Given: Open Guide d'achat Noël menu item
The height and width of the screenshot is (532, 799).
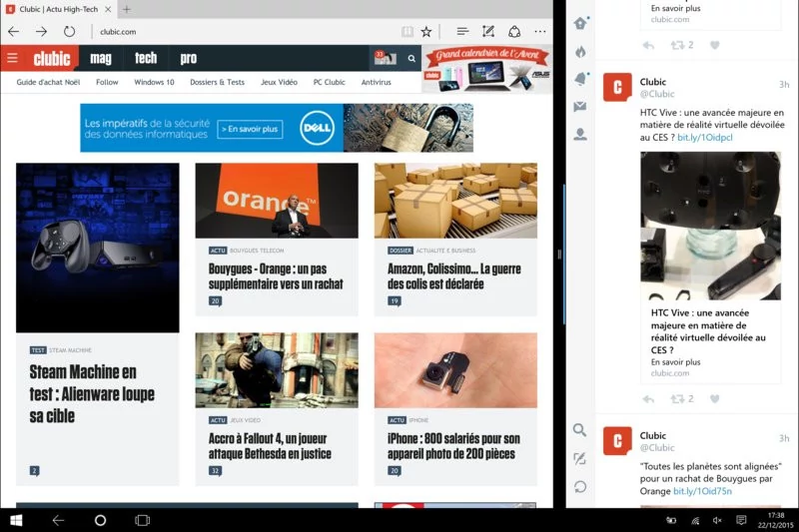Looking at the screenshot, I should coord(48,82).
